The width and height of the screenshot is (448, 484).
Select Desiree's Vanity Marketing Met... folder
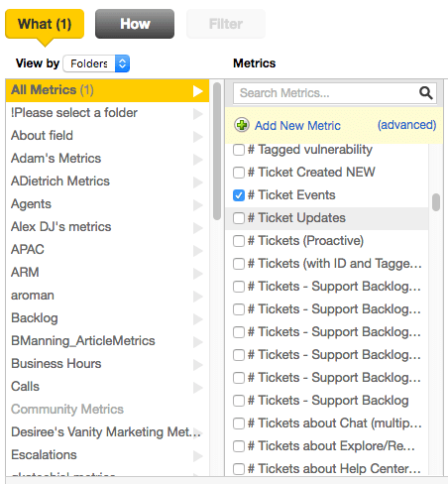(x=107, y=432)
